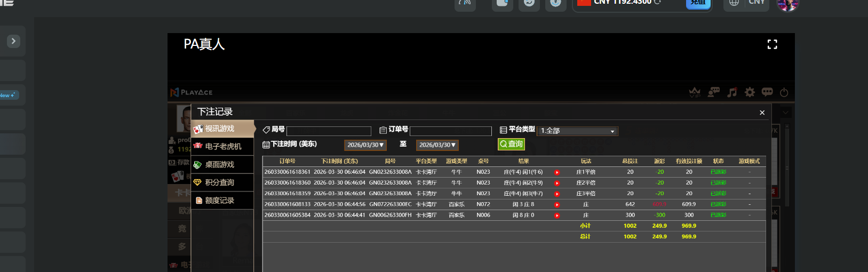Screen dimensions: 868x272
Task: Focus the 订单号 input field
Action: pos(451,131)
